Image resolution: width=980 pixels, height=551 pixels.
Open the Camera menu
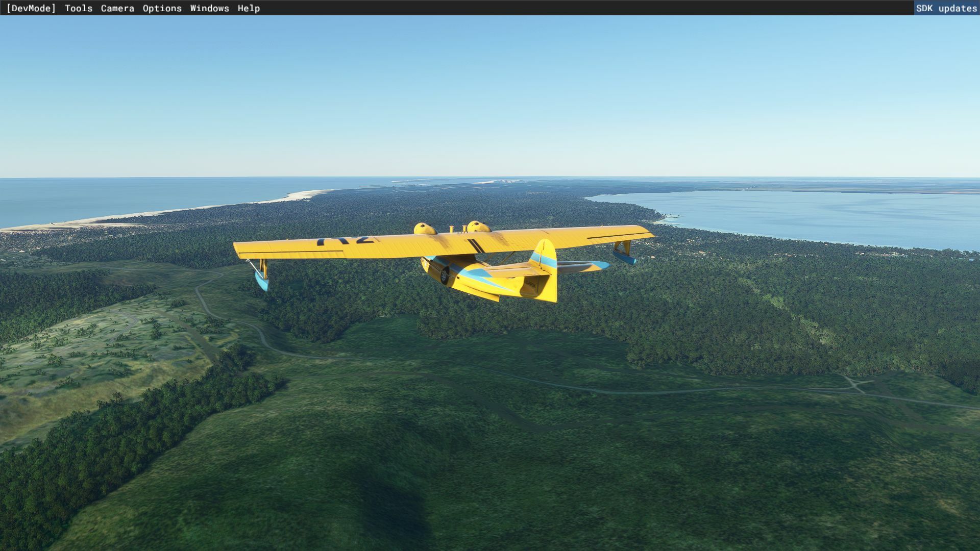coord(117,8)
